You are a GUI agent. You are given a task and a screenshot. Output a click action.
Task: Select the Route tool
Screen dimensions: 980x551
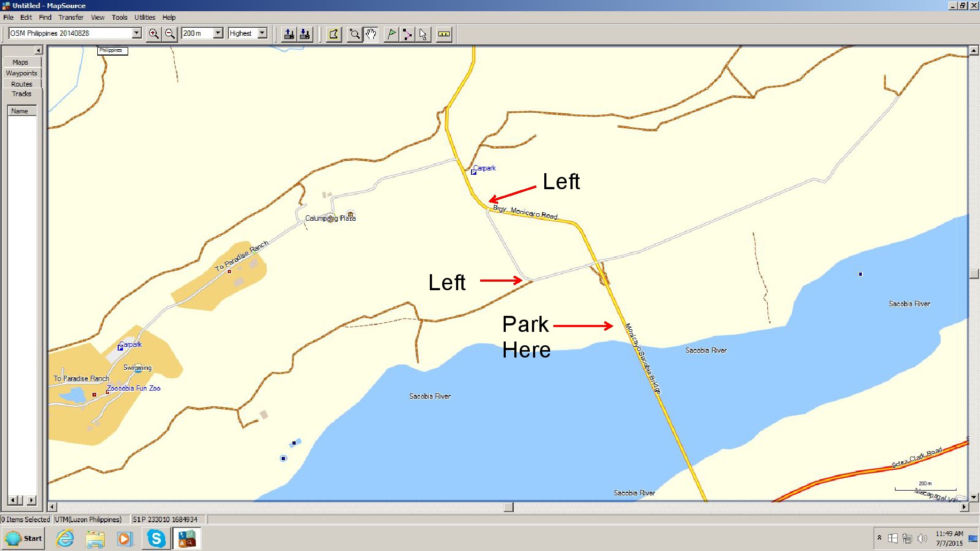(407, 34)
